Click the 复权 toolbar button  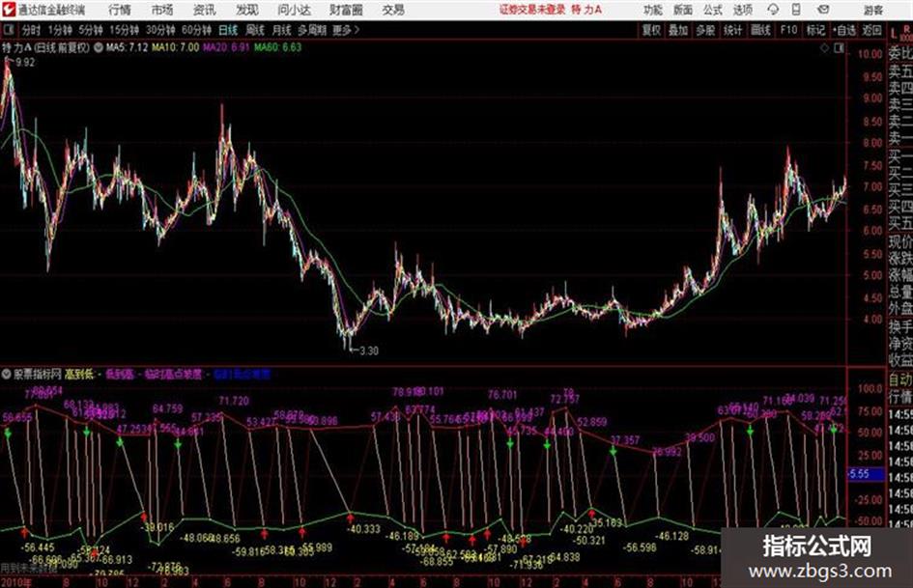[x=651, y=30]
